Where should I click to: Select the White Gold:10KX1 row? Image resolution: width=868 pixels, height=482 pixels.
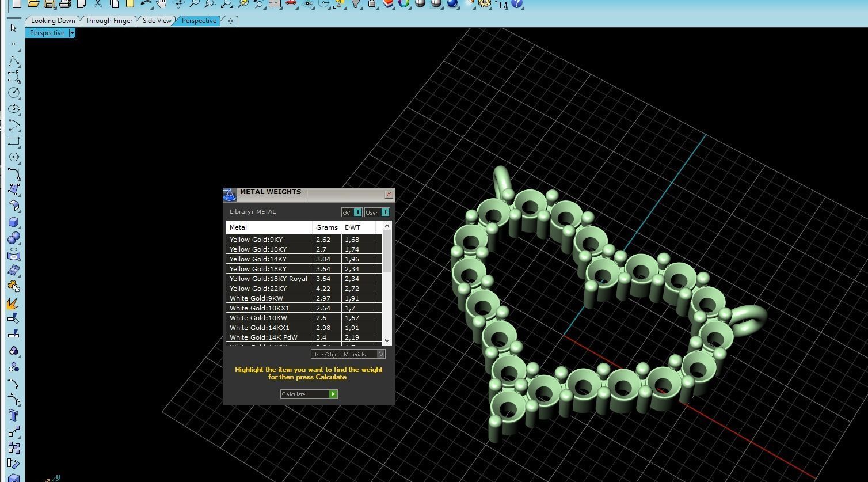pyautogui.click(x=304, y=308)
